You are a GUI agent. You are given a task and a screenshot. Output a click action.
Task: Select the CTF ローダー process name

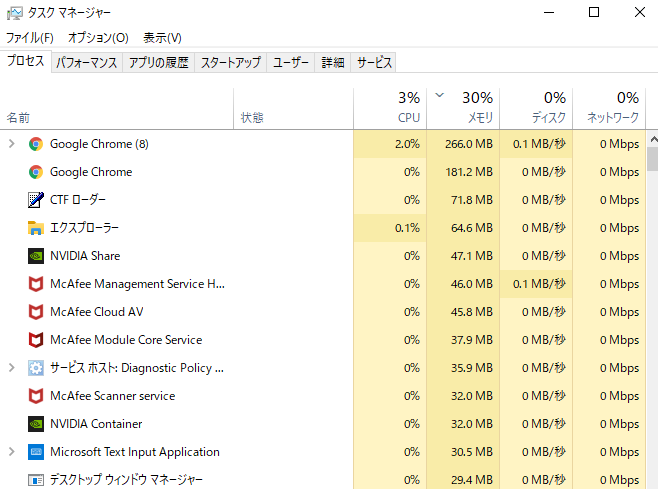pyautogui.click(x=78, y=200)
